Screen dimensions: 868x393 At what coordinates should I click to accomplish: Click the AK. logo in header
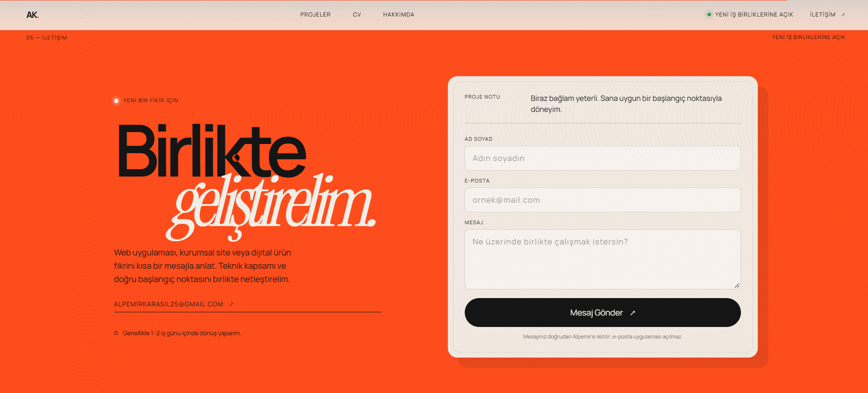click(x=33, y=15)
